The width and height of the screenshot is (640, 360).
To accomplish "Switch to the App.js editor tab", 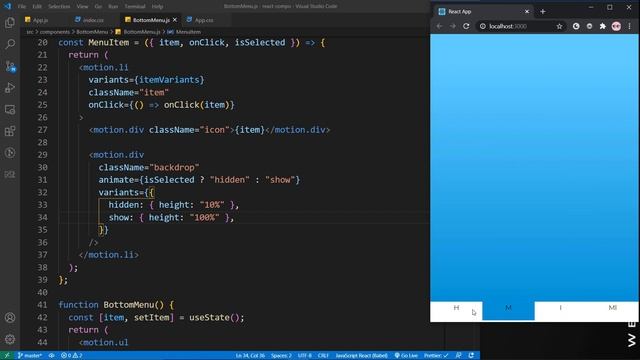I will point(40,20).
